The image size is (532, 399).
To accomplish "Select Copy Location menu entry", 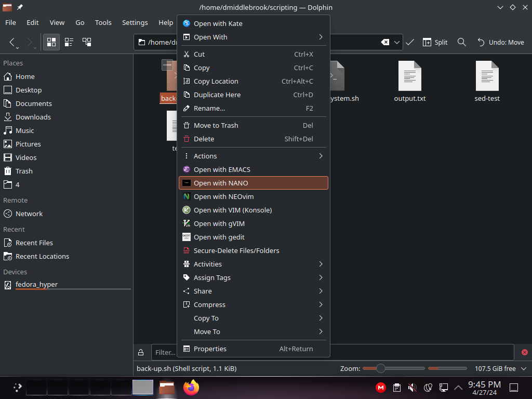I will (254, 82).
